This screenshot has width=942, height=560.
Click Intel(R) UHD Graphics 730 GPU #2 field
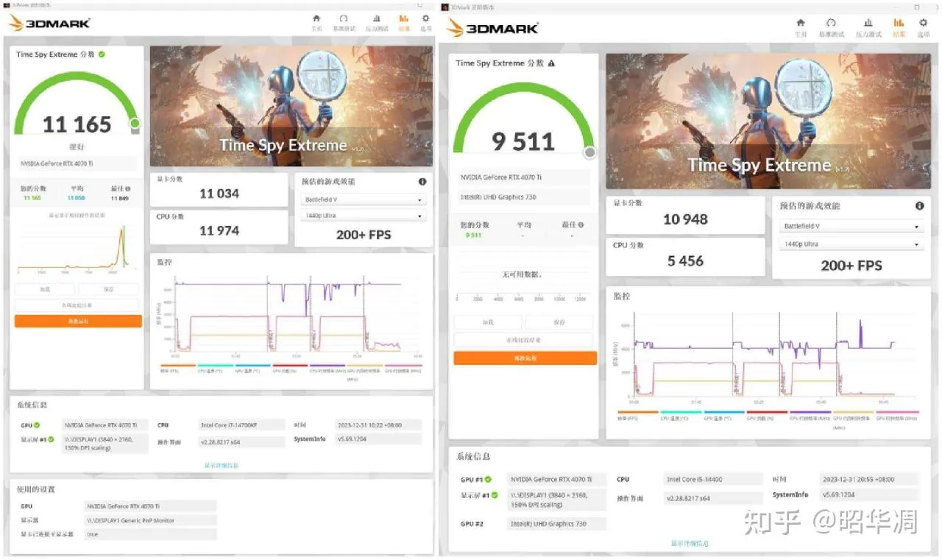pyautogui.click(x=558, y=524)
